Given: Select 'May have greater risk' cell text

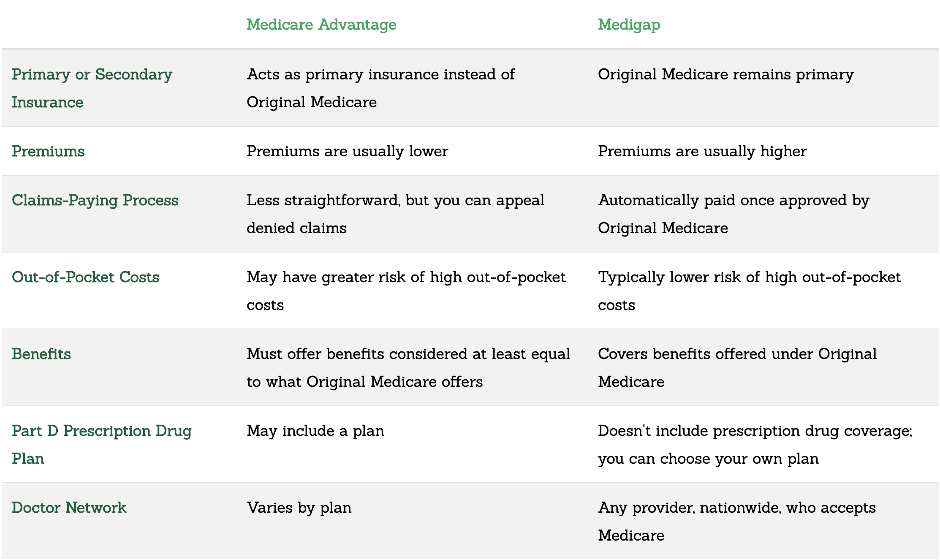Looking at the screenshot, I should (406, 291).
